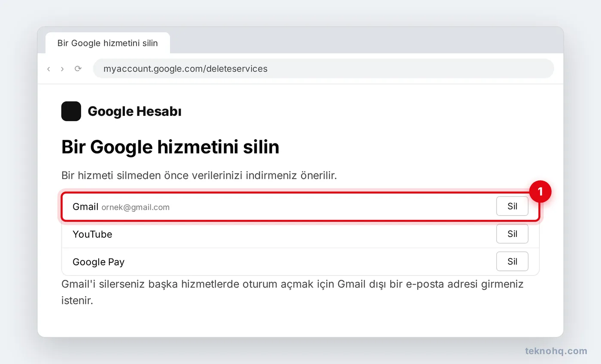Viewport: 601px width, 364px height.
Task: Click the 'Google Hesabı' header text
Action: tap(134, 112)
